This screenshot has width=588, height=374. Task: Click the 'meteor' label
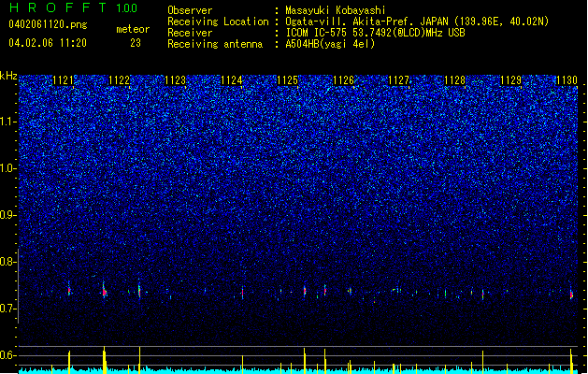click(x=133, y=29)
